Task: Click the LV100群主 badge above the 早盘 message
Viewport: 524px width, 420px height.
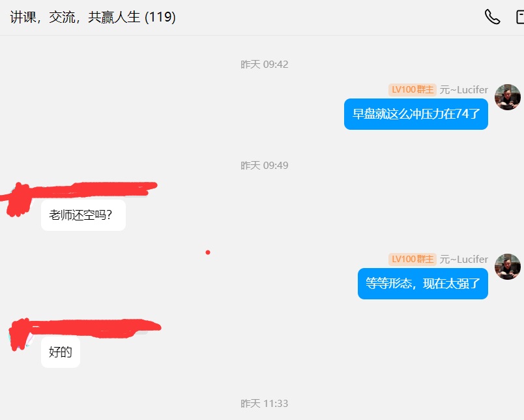Action: [413, 90]
